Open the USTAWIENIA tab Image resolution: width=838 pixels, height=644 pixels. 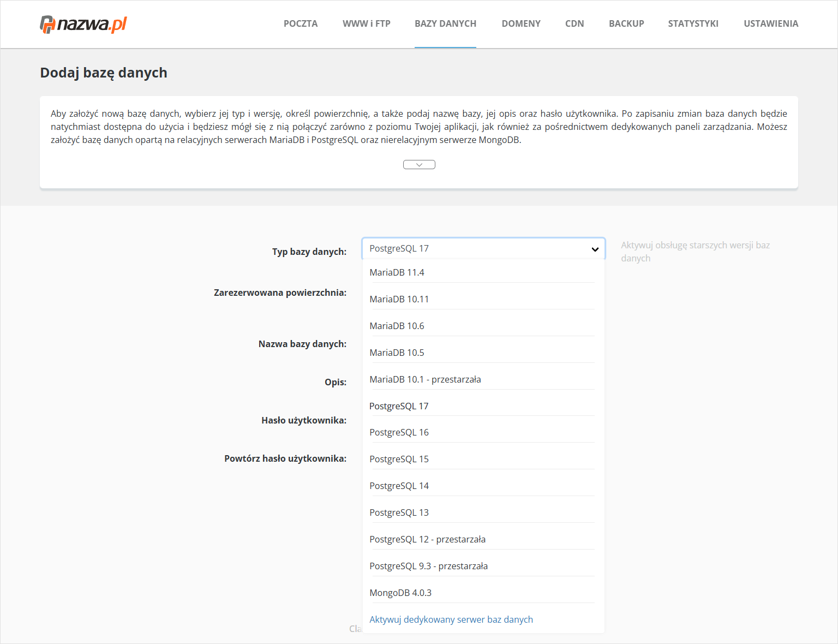771,23
